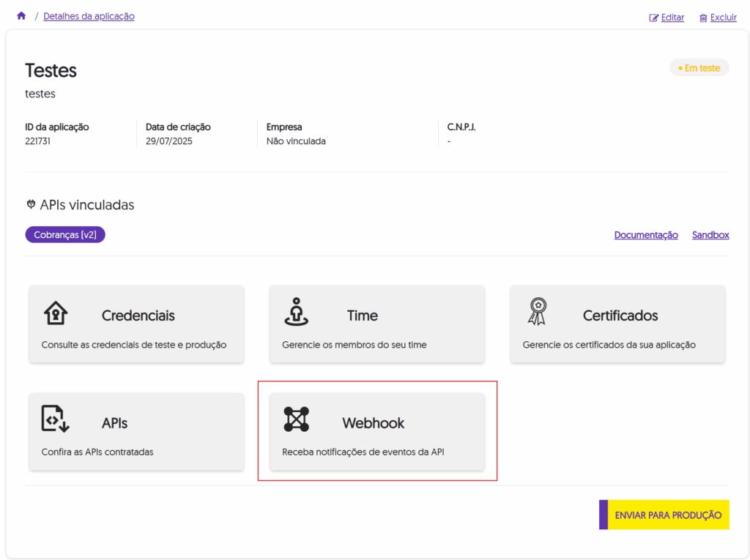Open the Certificados card description text
Viewport: 750px width, 560px height.
(609, 345)
